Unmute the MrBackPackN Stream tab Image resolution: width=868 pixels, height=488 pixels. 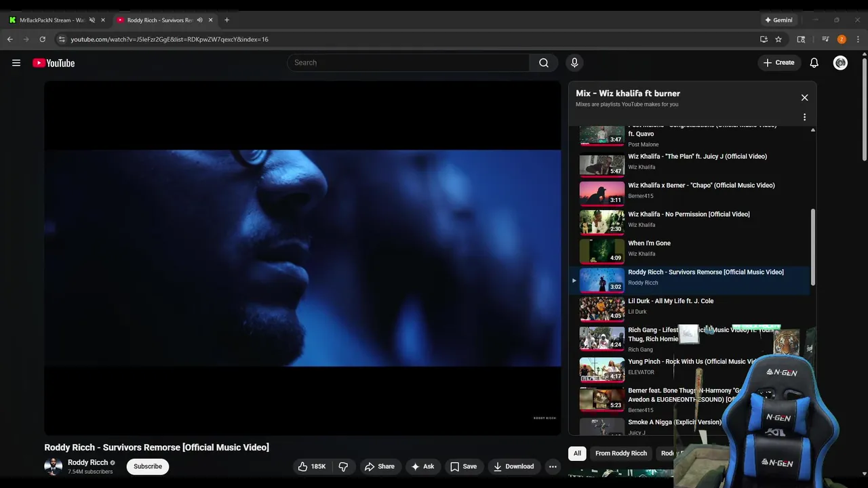point(92,20)
